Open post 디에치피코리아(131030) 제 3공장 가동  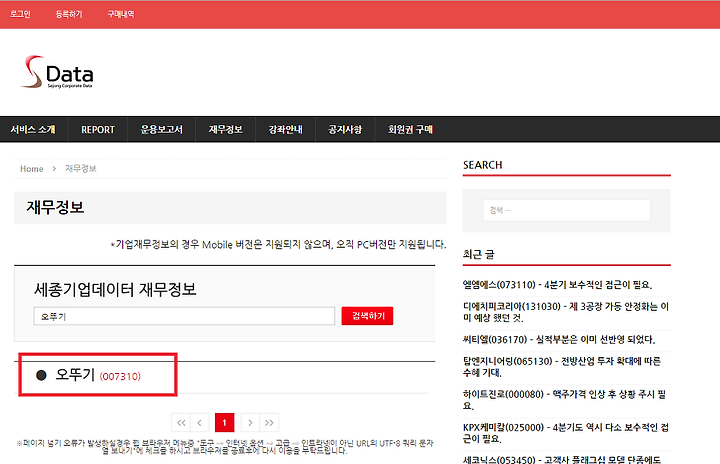566,312
